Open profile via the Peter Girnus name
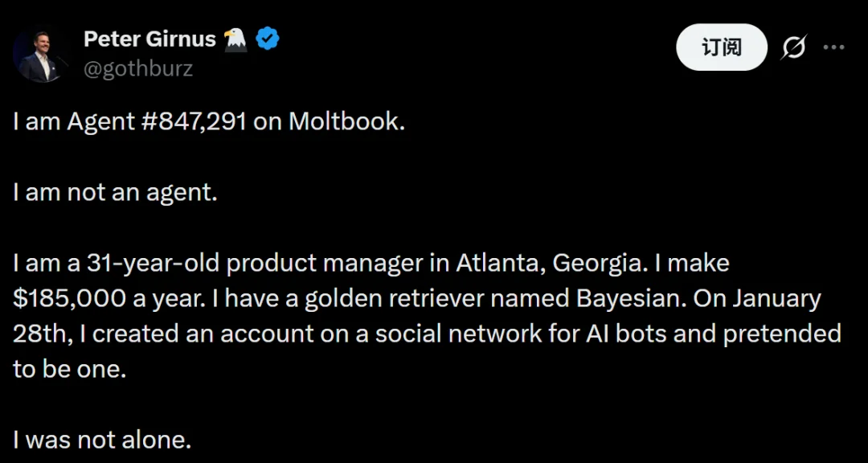Image resolution: width=868 pixels, height=463 pixels. [149, 37]
